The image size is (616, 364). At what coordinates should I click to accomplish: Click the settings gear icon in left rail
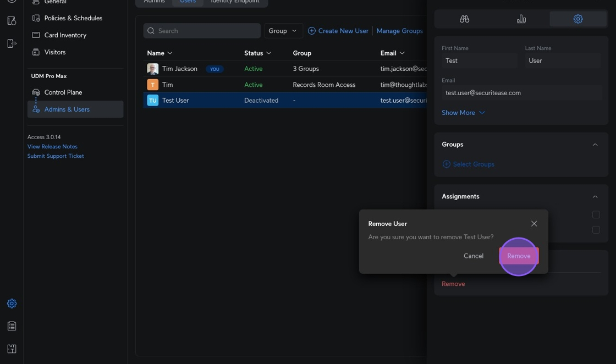click(12, 304)
